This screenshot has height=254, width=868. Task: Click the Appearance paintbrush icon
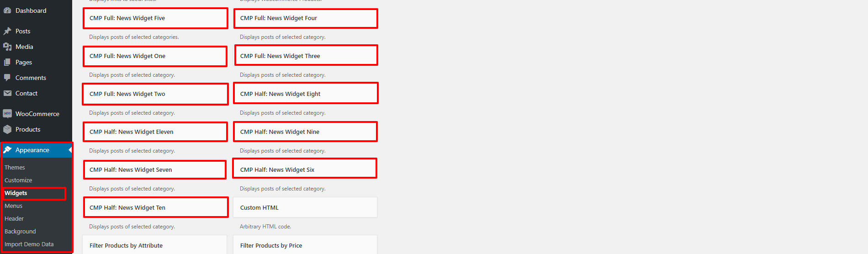point(7,150)
